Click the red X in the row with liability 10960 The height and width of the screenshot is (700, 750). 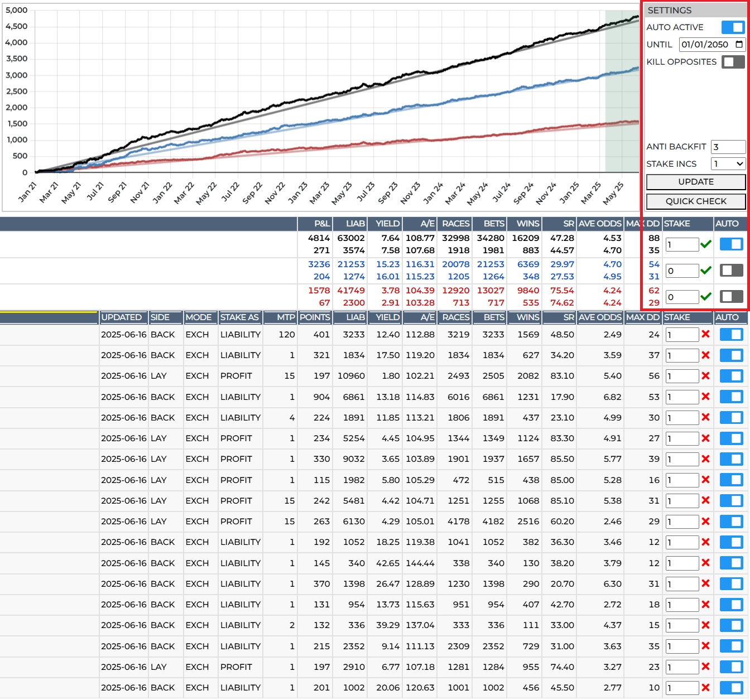point(705,376)
